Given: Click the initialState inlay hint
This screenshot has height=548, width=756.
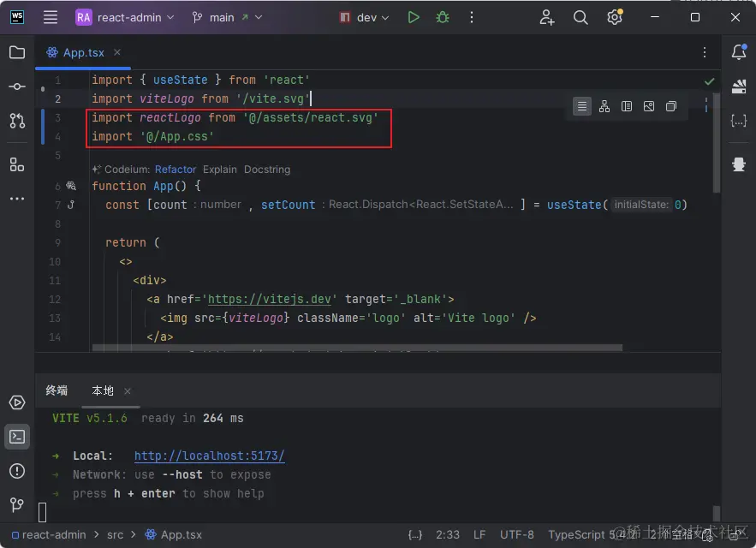Looking at the screenshot, I should [641, 205].
